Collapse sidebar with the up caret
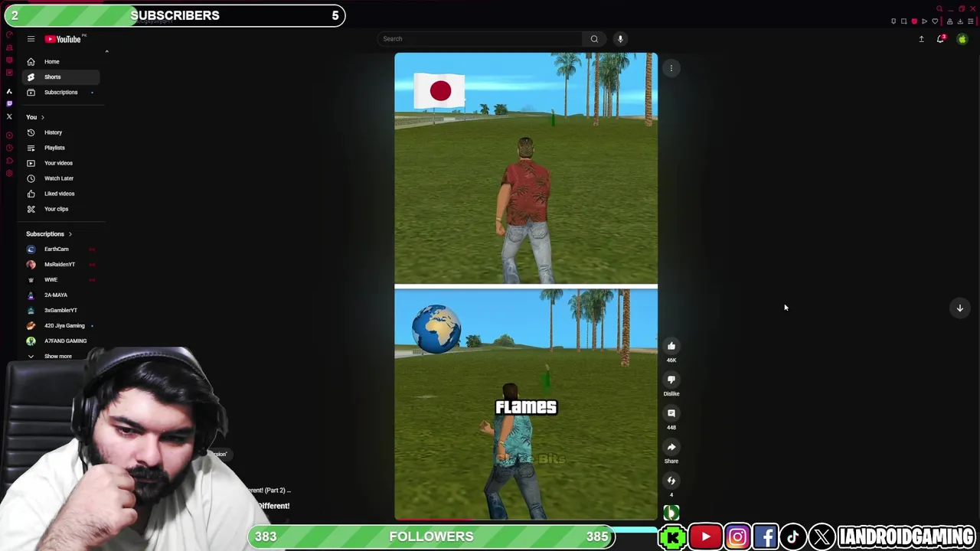 (106, 51)
